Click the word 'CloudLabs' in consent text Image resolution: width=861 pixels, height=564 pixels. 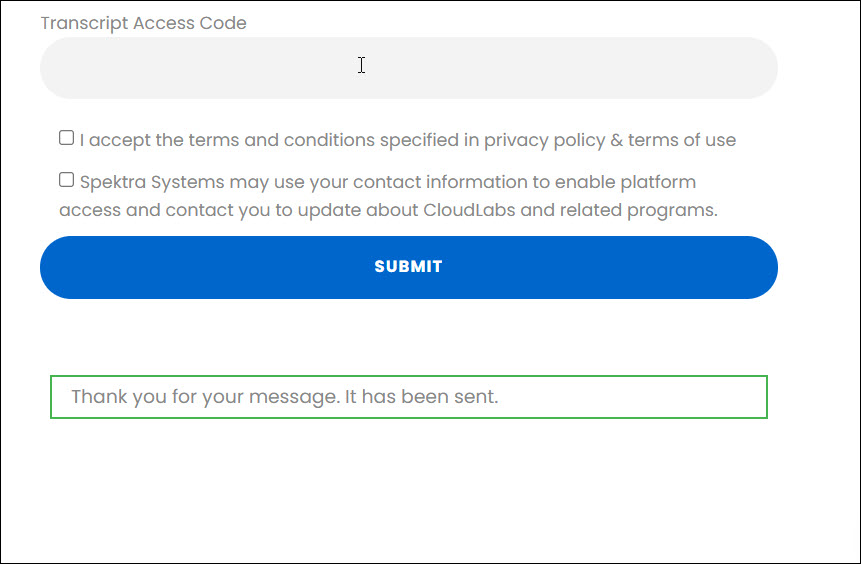469,210
